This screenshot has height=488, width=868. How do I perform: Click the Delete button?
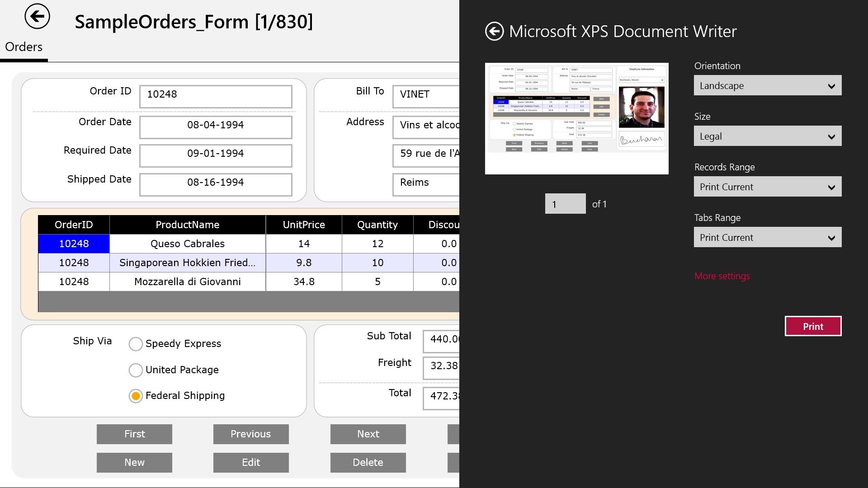[x=368, y=463]
